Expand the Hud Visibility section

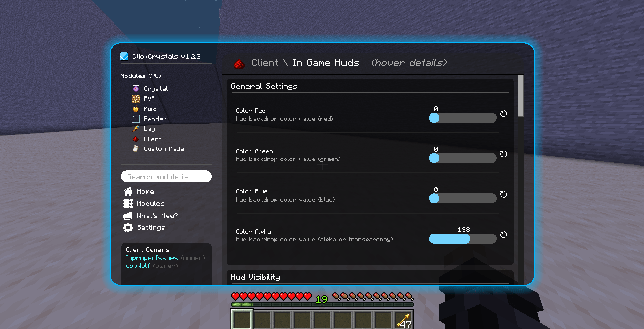(x=256, y=277)
